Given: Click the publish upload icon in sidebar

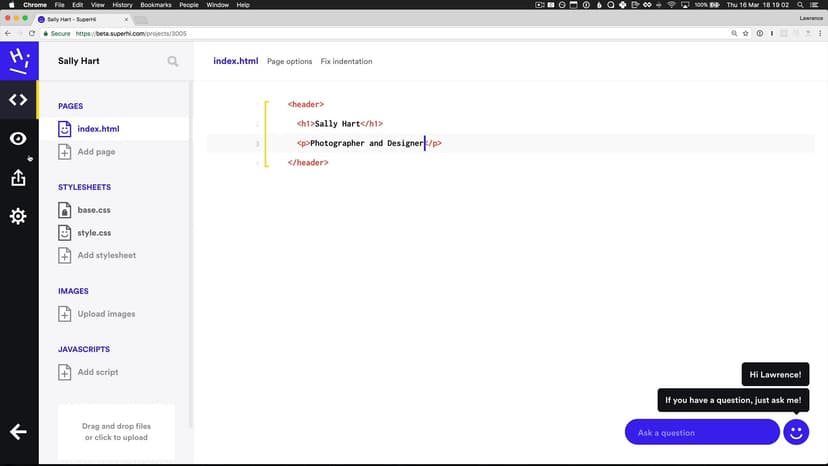Looking at the screenshot, I should 18,178.
